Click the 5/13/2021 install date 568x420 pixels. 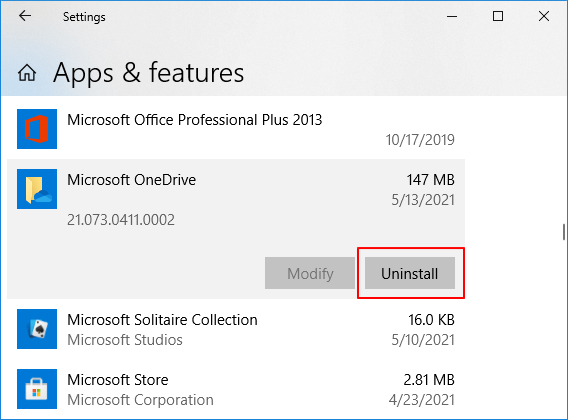pyautogui.click(x=423, y=200)
